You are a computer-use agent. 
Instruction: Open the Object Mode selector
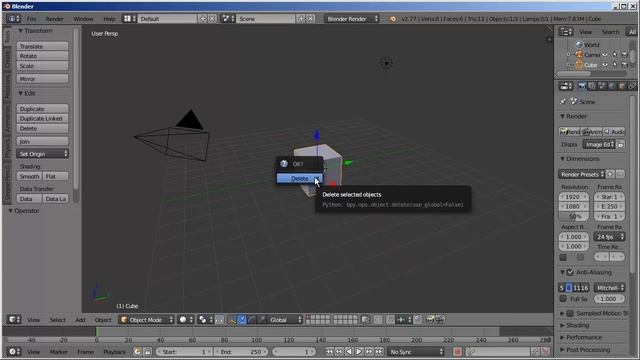pos(146,320)
